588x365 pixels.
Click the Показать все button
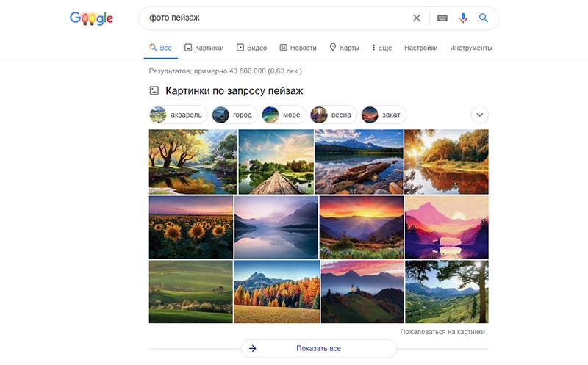tap(318, 349)
